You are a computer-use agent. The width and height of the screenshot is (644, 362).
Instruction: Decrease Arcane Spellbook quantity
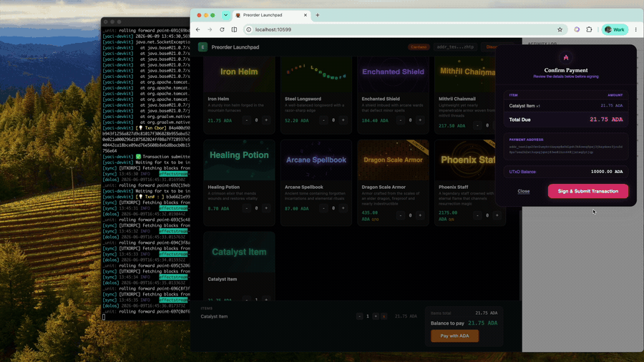point(323,208)
